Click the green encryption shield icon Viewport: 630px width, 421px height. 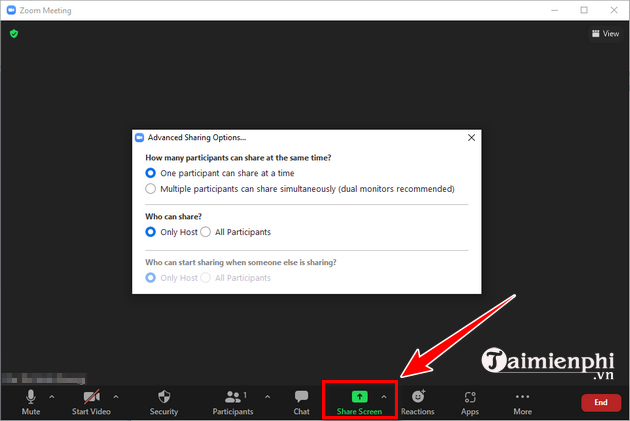pyautogui.click(x=14, y=33)
